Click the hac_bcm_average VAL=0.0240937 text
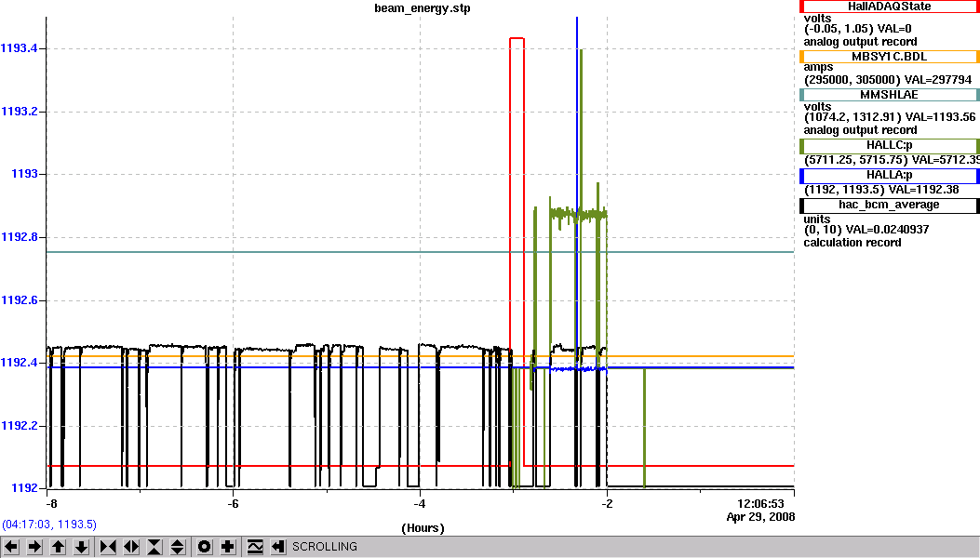The width and height of the screenshot is (980, 558). coord(887,230)
